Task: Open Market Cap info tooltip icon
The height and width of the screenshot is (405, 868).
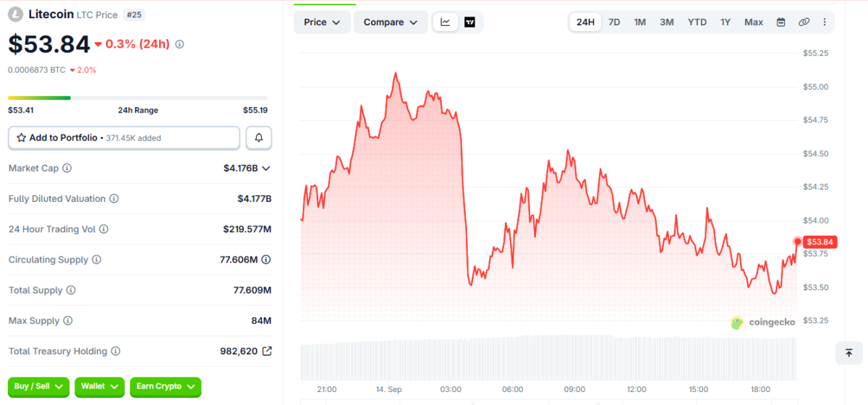Action: click(x=67, y=168)
